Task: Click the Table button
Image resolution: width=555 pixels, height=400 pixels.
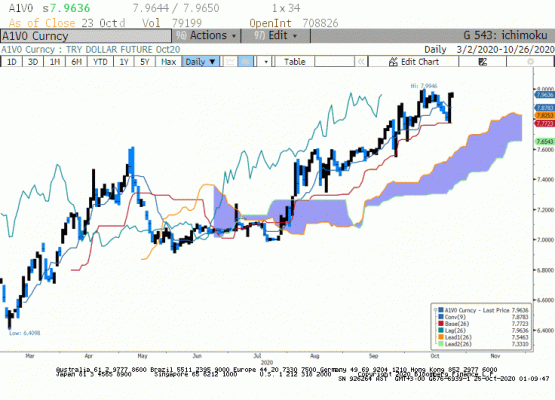Action: [294, 62]
